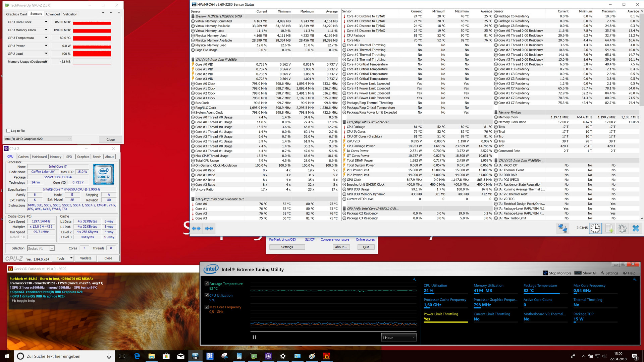Screen dimensions: 644x362
Task: Click GPU Temperature red graph bar
Action: pos(92,38)
